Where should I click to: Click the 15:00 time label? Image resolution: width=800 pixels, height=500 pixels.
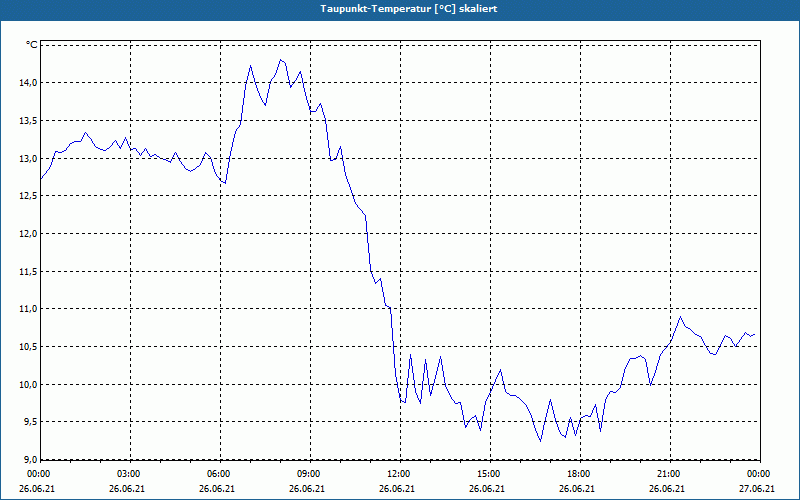coord(488,474)
